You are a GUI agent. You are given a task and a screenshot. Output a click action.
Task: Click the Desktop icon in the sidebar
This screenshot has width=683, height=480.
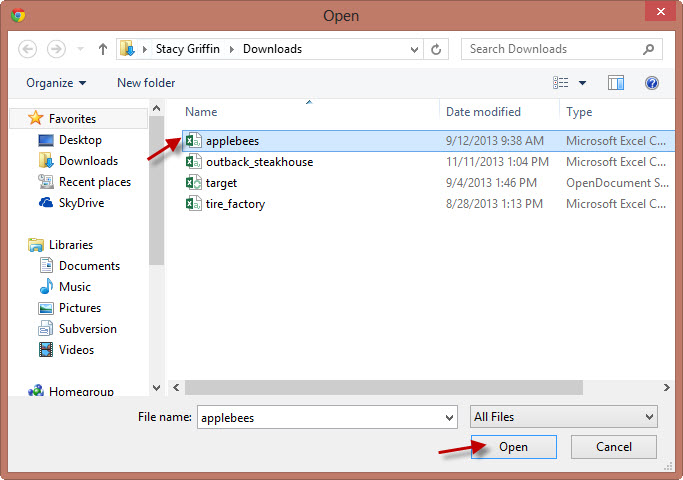[x=46, y=140]
